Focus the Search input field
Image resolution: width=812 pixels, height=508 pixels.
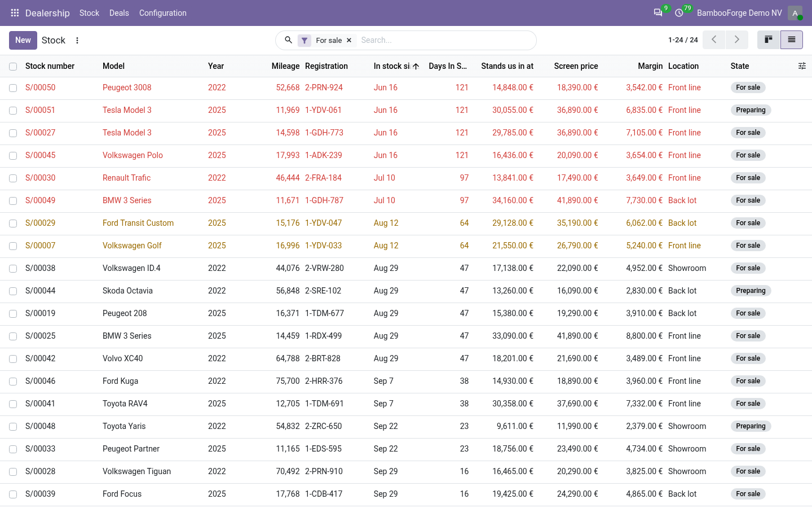click(x=445, y=40)
